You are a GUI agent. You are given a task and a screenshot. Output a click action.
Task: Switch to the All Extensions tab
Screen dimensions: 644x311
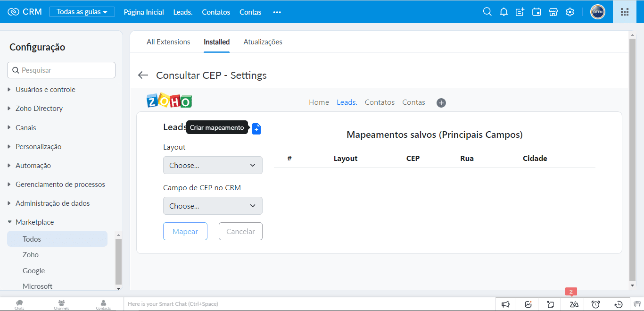point(168,42)
